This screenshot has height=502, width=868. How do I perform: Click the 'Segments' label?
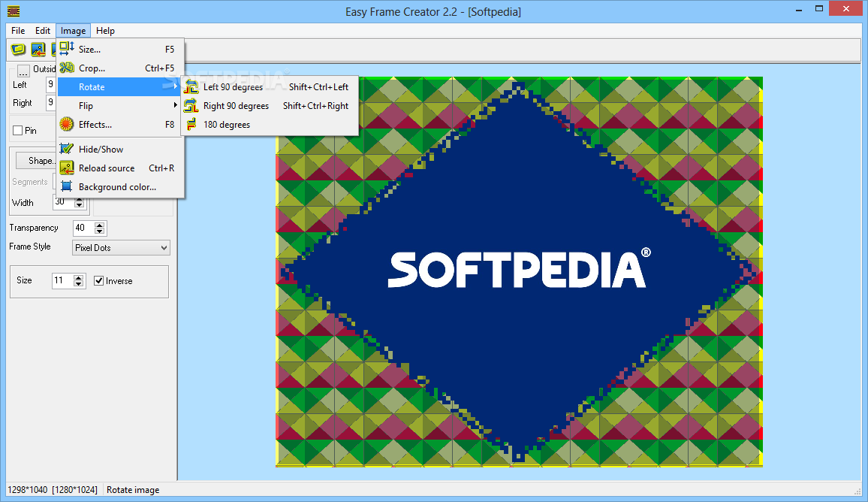point(30,182)
